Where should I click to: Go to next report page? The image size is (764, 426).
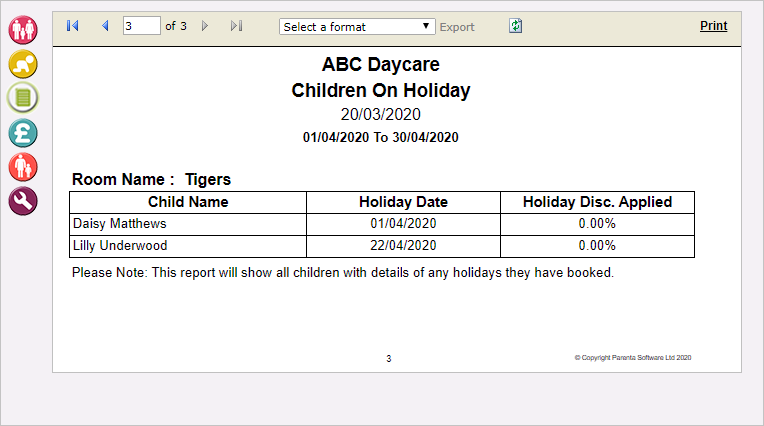[205, 25]
